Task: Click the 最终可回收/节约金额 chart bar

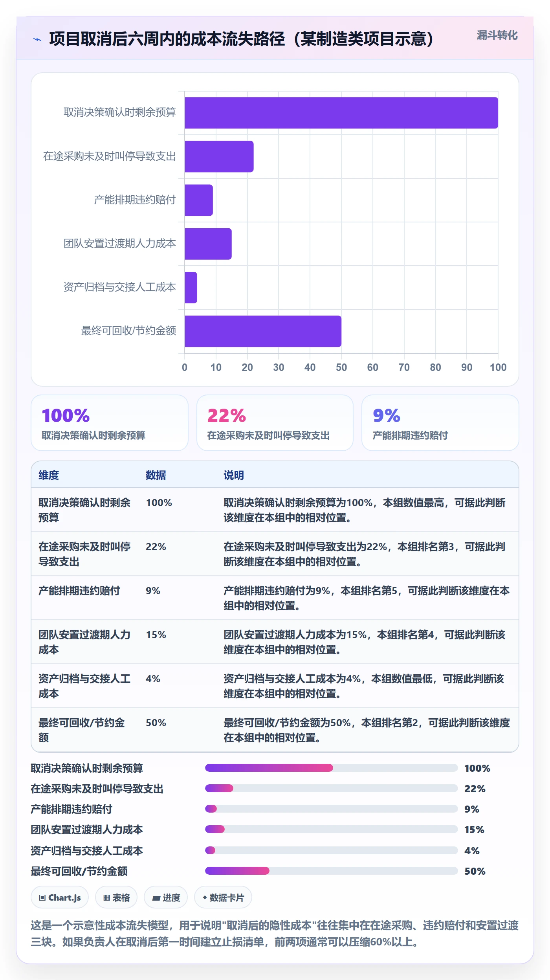Action: [x=263, y=331]
